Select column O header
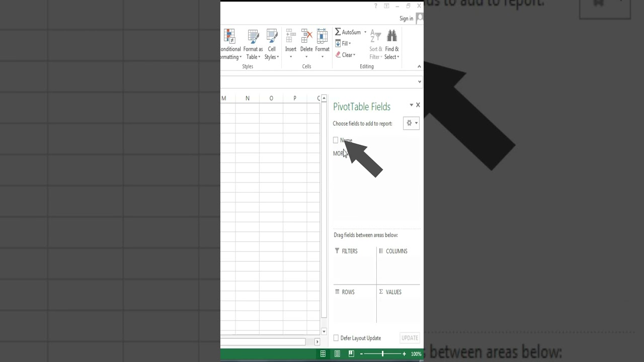The image size is (644, 362). click(271, 98)
